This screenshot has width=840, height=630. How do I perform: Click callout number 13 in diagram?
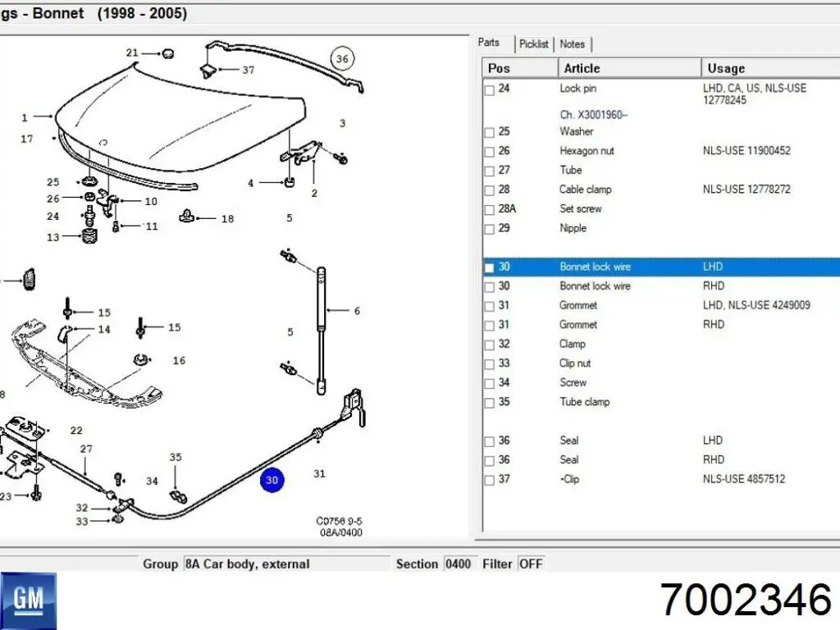pyautogui.click(x=52, y=237)
